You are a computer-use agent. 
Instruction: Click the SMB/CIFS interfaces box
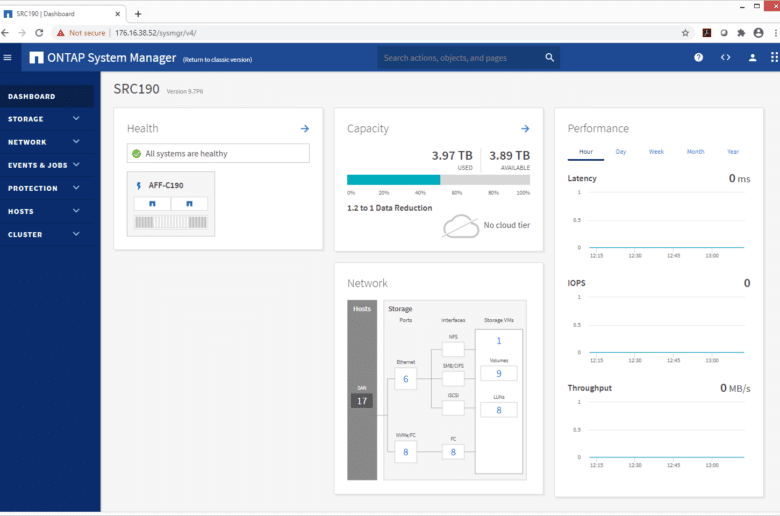click(x=453, y=379)
